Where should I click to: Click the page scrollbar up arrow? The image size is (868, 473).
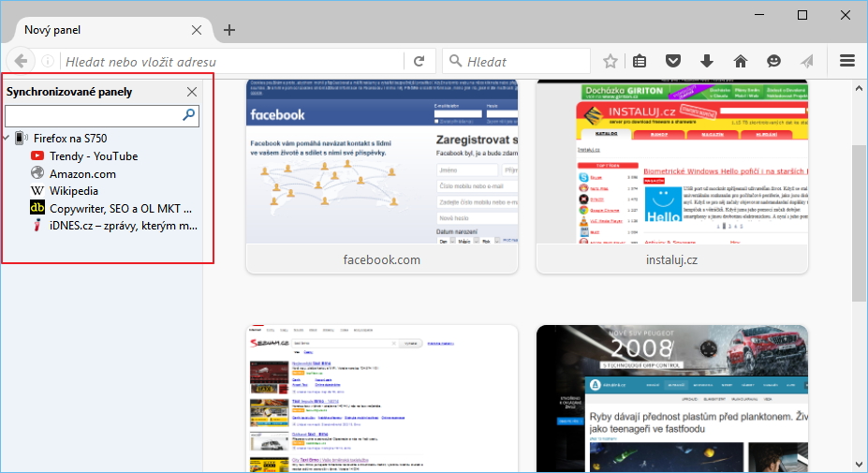tap(859, 89)
